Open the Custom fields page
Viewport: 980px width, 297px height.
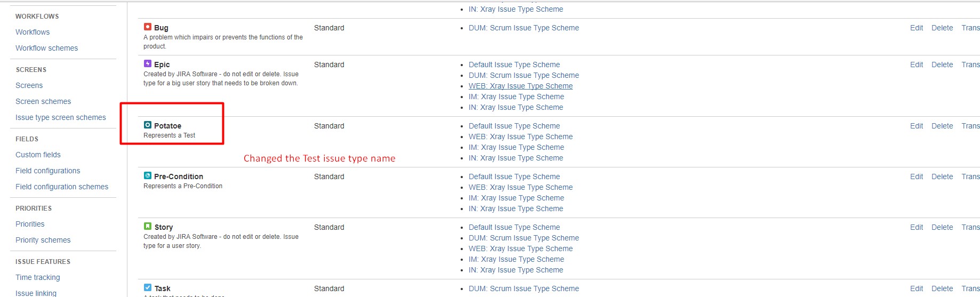click(x=38, y=155)
